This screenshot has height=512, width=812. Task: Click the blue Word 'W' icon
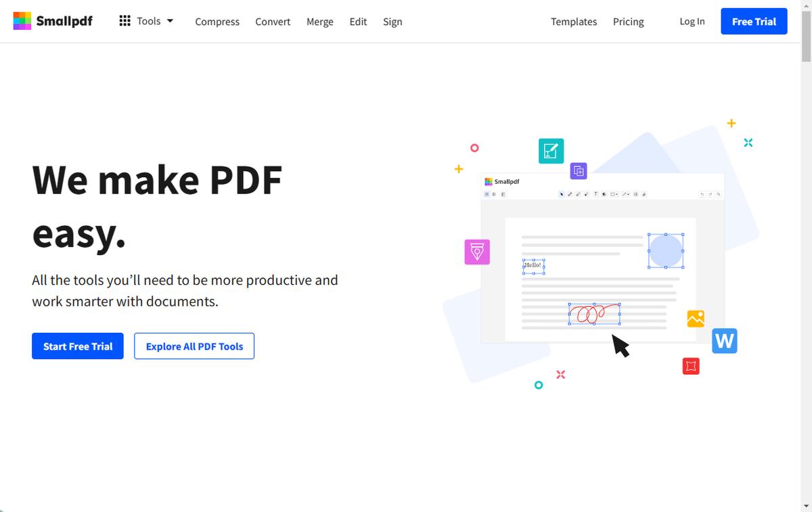coord(724,341)
